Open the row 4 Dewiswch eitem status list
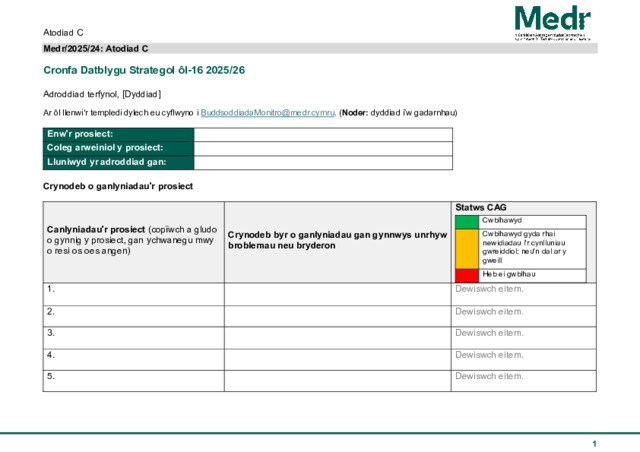Screen dimensions: 640x452 click(489, 354)
